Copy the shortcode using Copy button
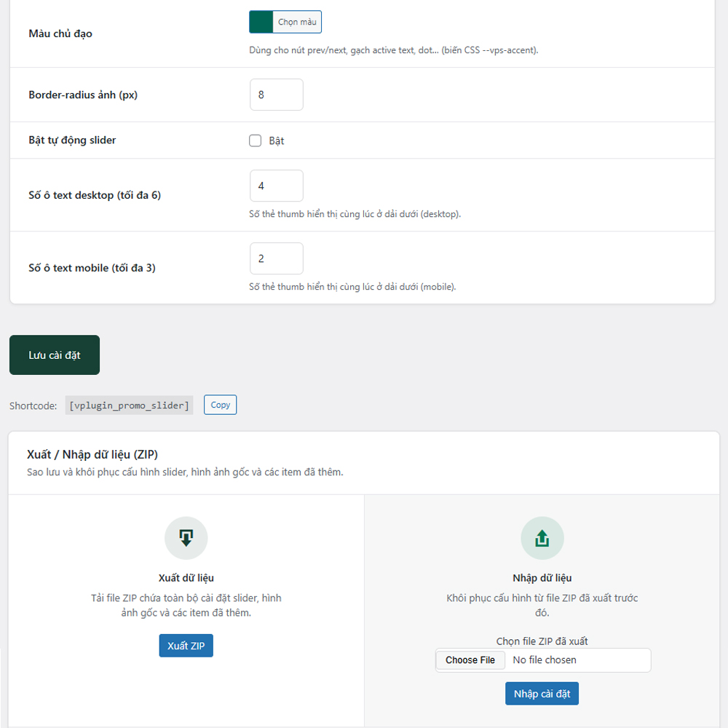This screenshot has width=728, height=728. (220, 405)
